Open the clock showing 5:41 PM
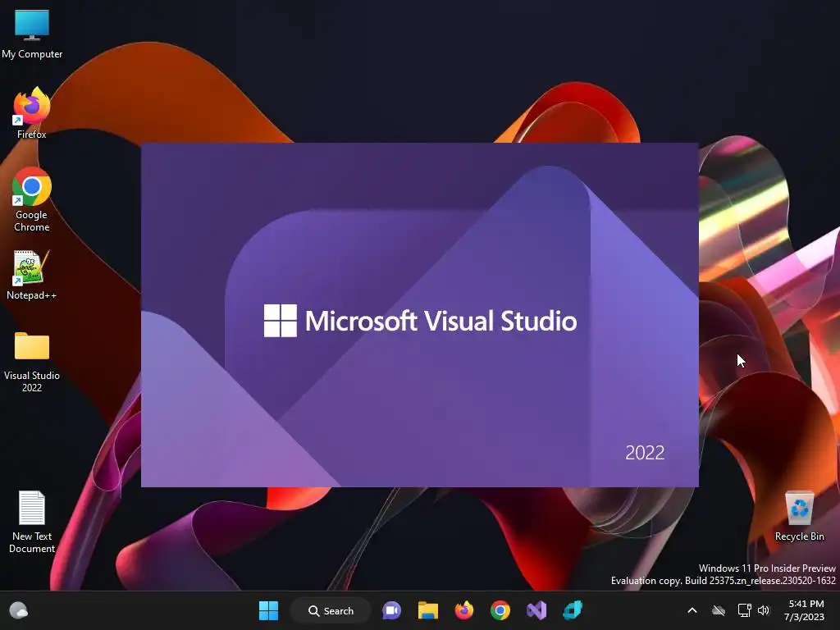This screenshot has width=840, height=630. pos(804,610)
